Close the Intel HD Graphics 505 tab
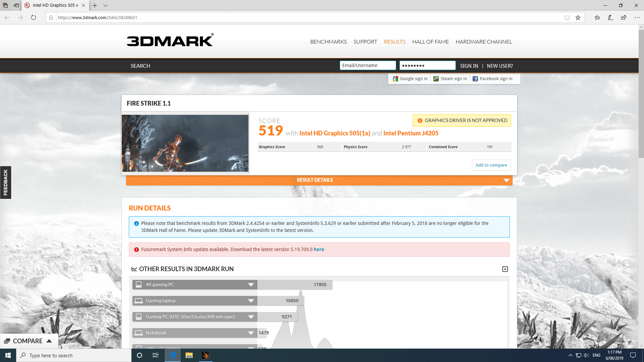This screenshot has height=362, width=644. [84, 5]
